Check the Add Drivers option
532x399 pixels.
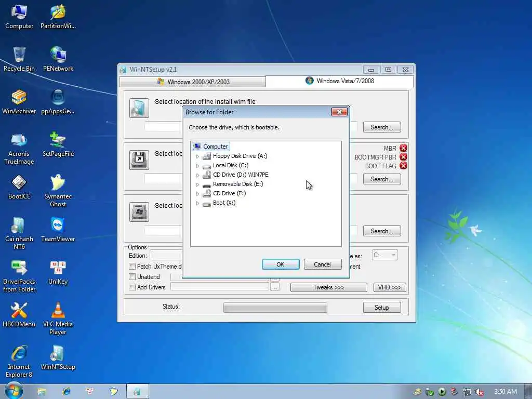(132, 287)
